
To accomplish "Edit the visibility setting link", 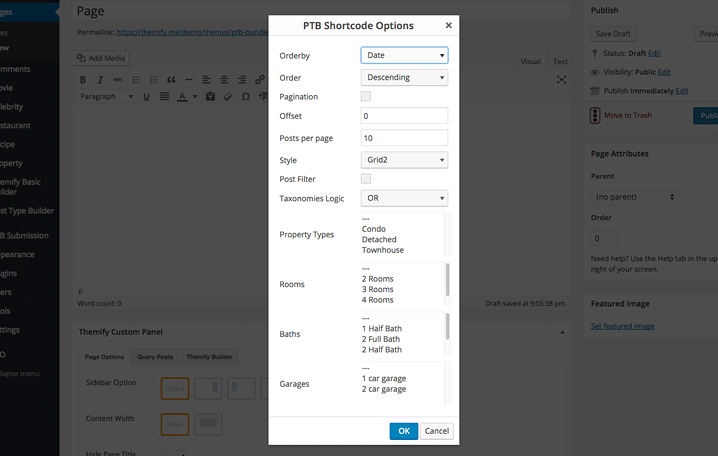I will click(x=664, y=72).
